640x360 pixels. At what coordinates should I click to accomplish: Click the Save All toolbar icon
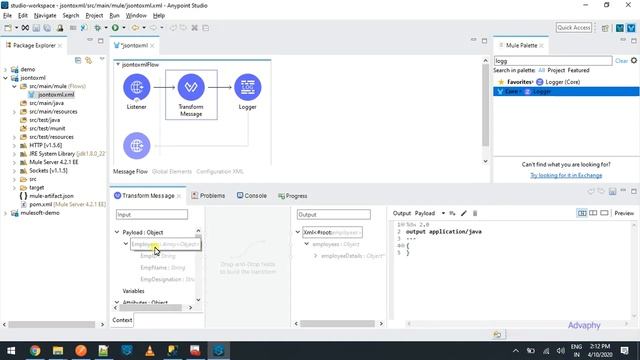click(x=47, y=28)
